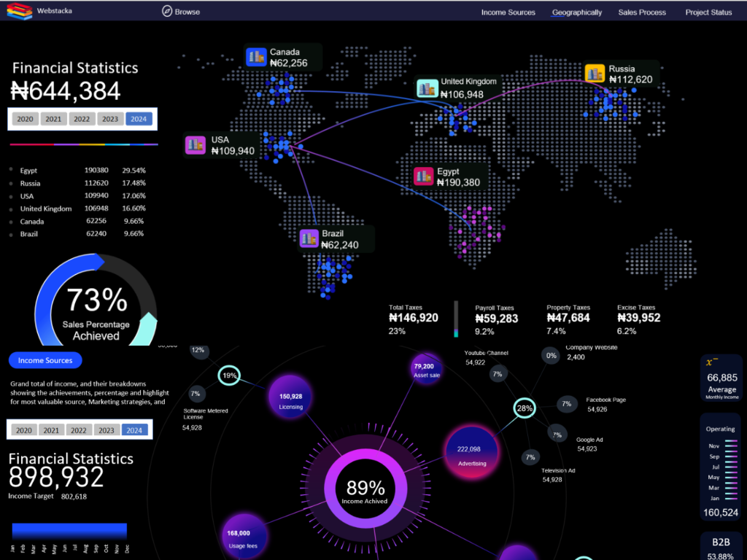The width and height of the screenshot is (747, 560).
Task: Click the Facebook Page 54,926 label
Action: coord(605,405)
